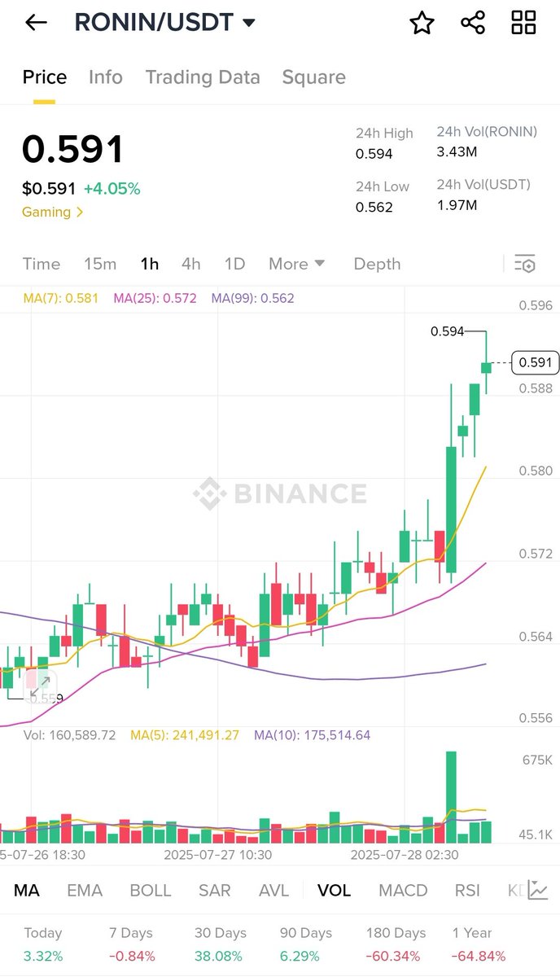Tap the Today 3.32% performance
The width and height of the screenshot is (560, 977).
point(43,944)
